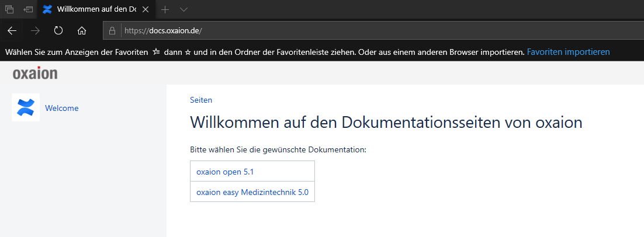Viewport: 644px width, 237px height.
Task: Open the tabs you've set aside icon
Action: (x=9, y=9)
